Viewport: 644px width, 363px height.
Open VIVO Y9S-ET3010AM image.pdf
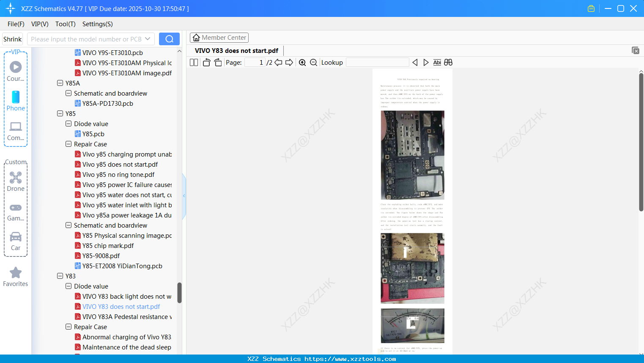point(127,73)
